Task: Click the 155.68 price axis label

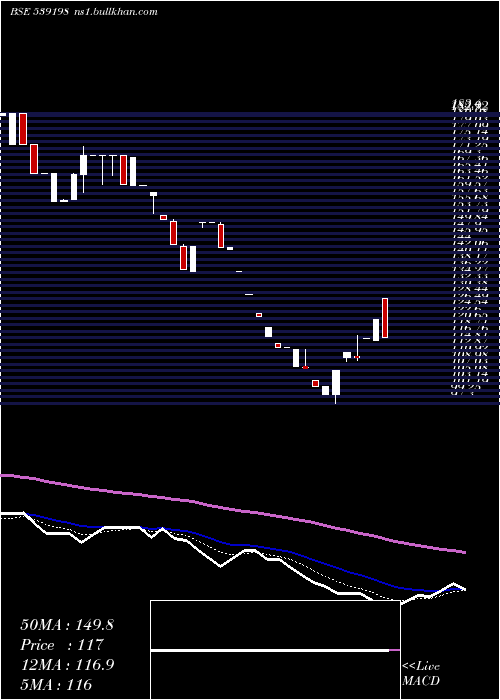Action: [x=469, y=197]
